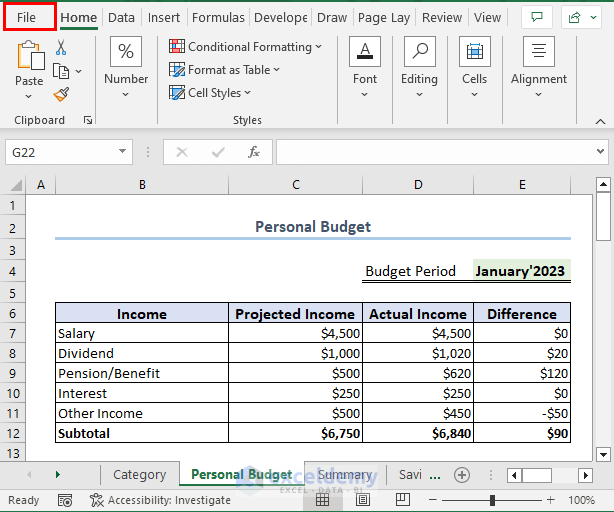The width and height of the screenshot is (614, 512).
Task: Click the zoom slider handle
Action: click(492, 500)
